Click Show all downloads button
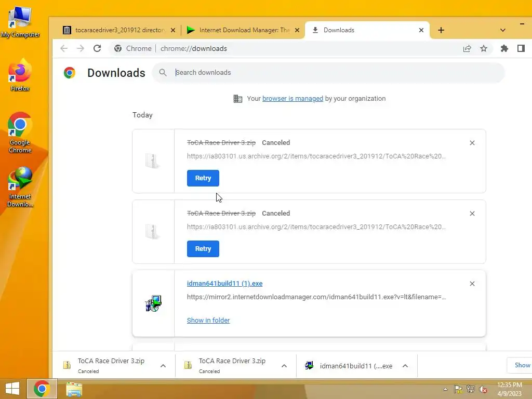Image resolution: width=532 pixels, height=399 pixels. (x=520, y=365)
